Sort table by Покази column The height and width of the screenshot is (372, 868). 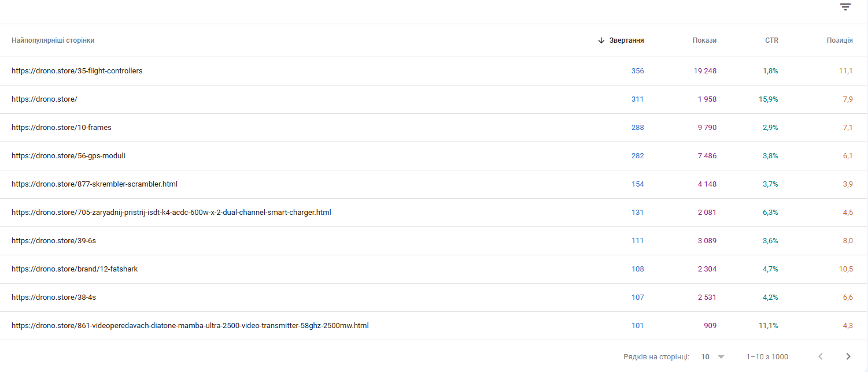(x=704, y=40)
